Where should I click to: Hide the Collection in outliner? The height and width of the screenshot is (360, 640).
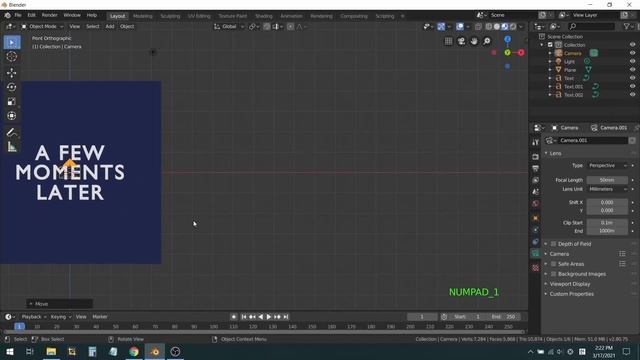pyautogui.click(x=632, y=45)
